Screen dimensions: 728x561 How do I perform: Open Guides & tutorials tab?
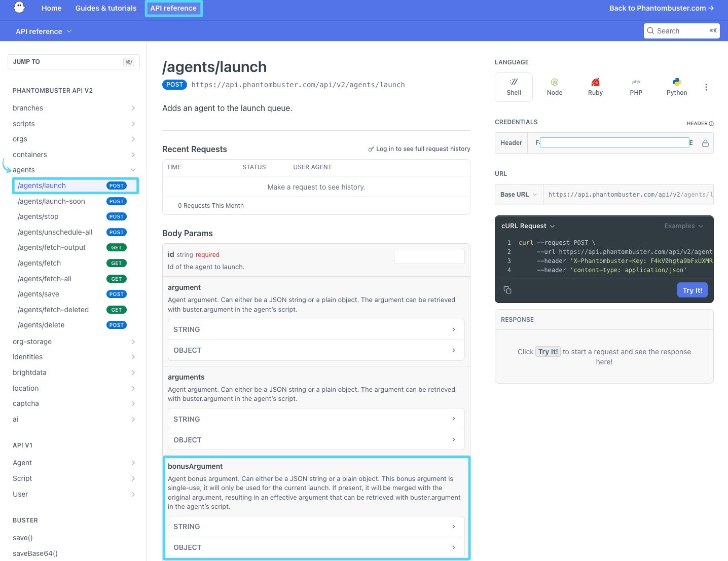[x=106, y=8]
